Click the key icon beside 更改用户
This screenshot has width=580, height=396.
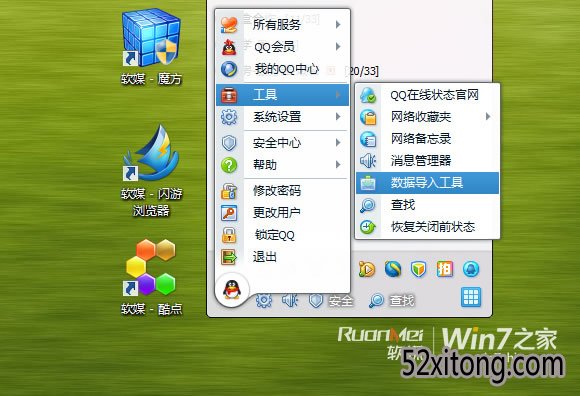click(229, 213)
